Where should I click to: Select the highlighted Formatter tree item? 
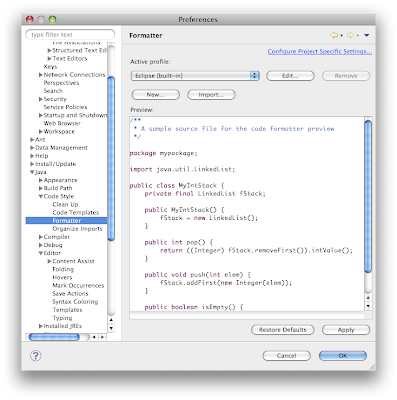point(66,221)
